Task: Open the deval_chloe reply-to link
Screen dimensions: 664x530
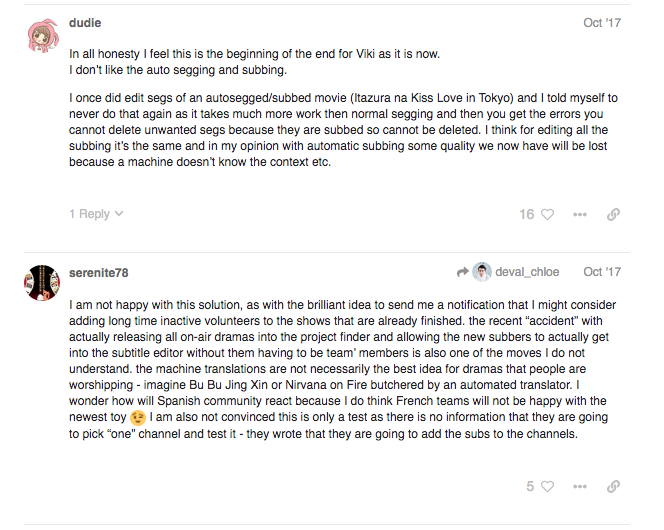Action: [x=527, y=272]
